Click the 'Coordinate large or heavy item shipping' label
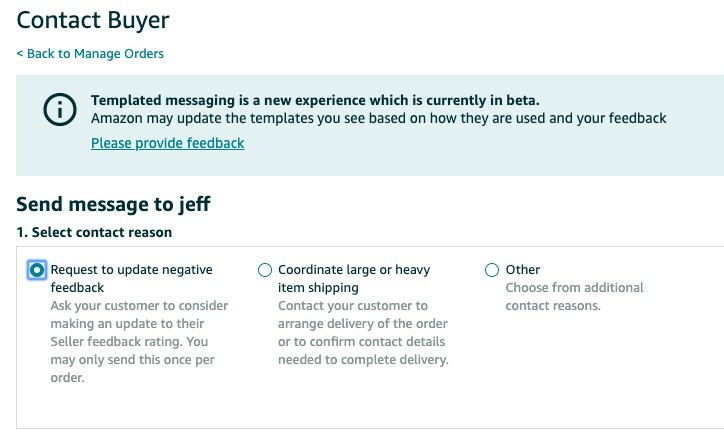The image size is (724, 432). [354, 278]
